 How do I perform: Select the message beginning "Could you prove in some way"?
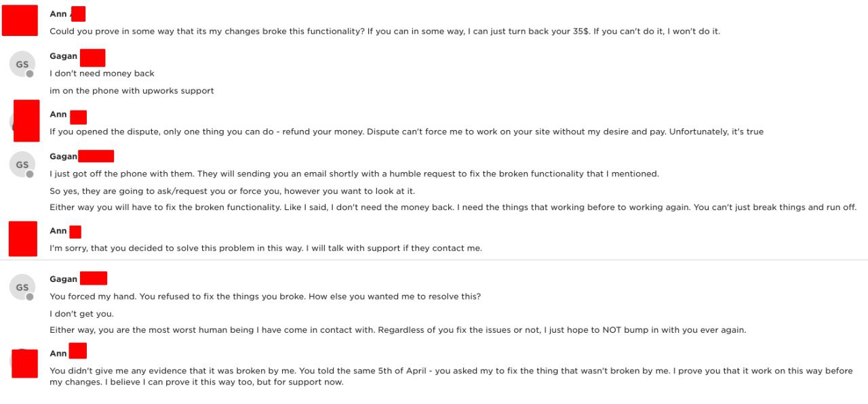[x=384, y=31]
